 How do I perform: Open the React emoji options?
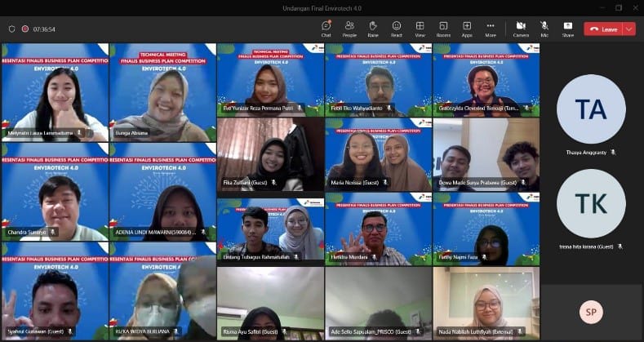pos(396,29)
